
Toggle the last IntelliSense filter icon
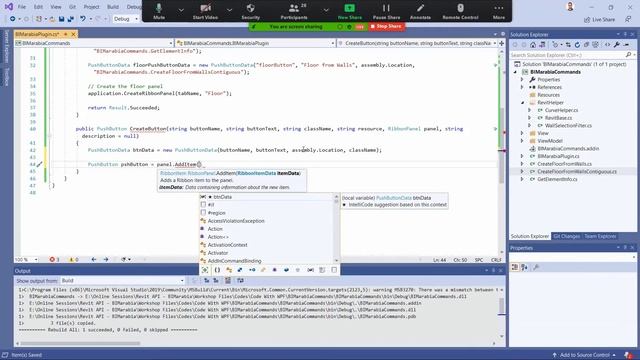pos(334,270)
